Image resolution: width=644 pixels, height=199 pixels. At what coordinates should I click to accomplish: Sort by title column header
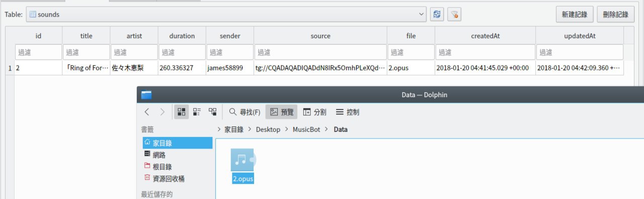coord(86,36)
